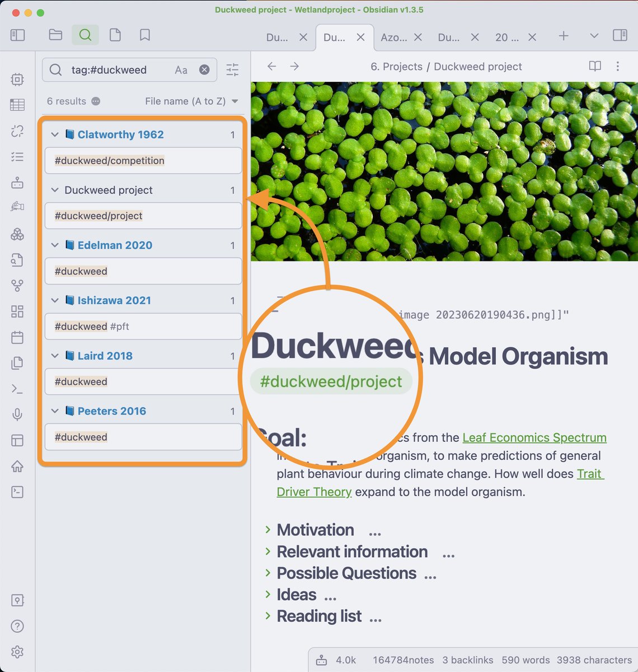
Task: Create a new note from the toolbar
Action: pyautogui.click(x=115, y=35)
